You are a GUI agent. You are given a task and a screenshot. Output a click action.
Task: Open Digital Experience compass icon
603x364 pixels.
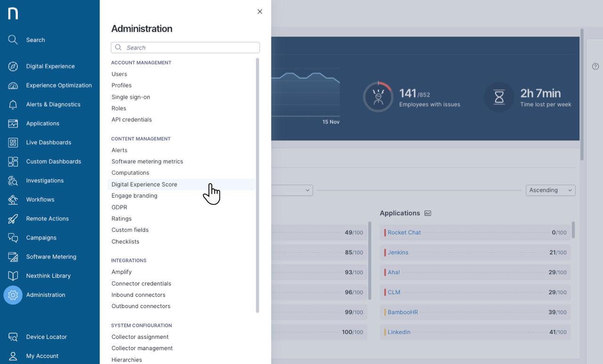[13, 66]
